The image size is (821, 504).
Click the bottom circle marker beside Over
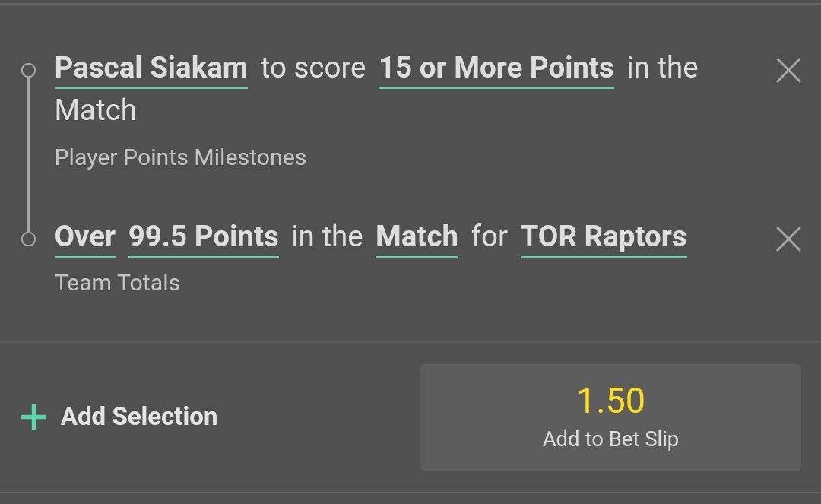29,239
